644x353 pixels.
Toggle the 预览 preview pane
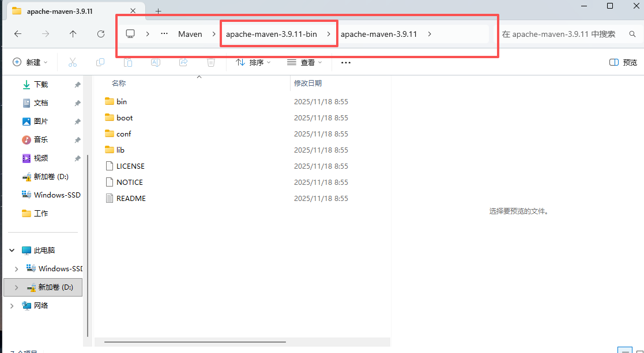click(x=623, y=62)
